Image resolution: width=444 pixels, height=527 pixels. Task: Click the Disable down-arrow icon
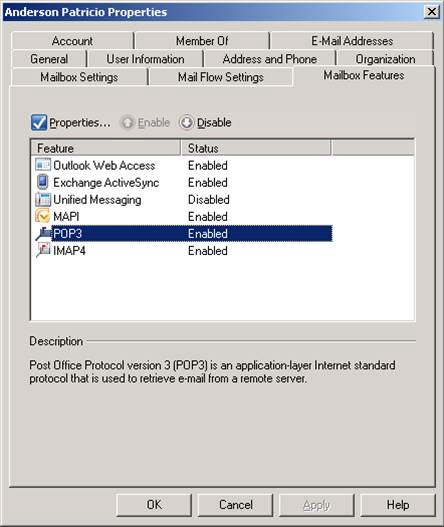[x=186, y=123]
